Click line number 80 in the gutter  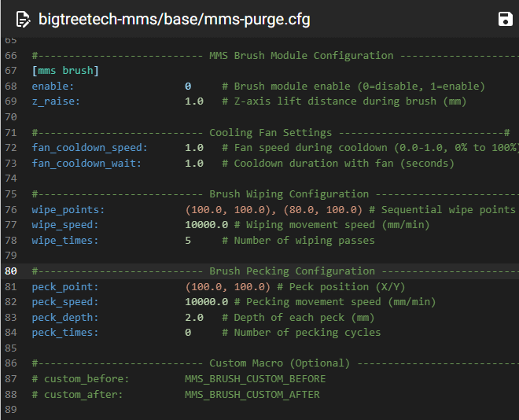pyautogui.click(x=11, y=271)
